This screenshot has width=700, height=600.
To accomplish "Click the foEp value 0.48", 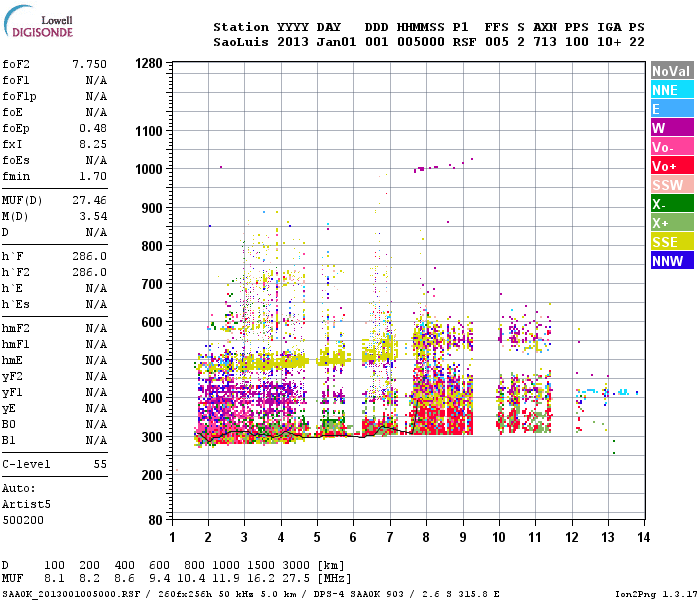I will (x=93, y=128).
